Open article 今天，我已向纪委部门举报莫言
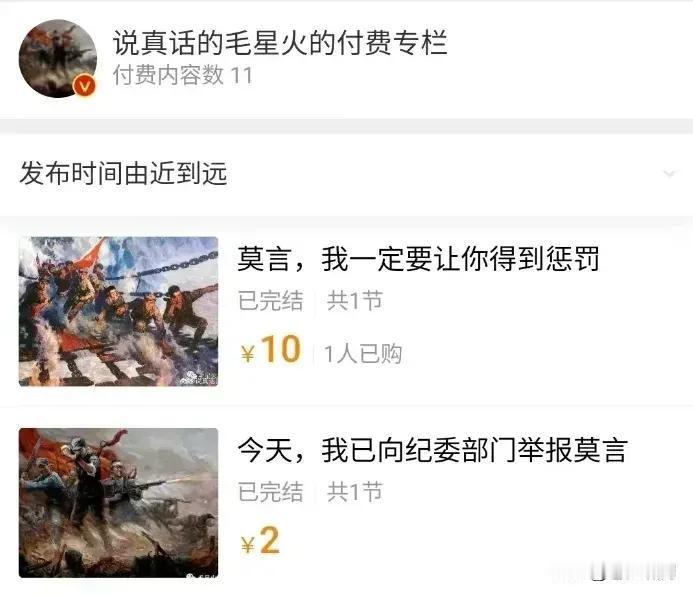The width and height of the screenshot is (693, 595). (x=432, y=450)
